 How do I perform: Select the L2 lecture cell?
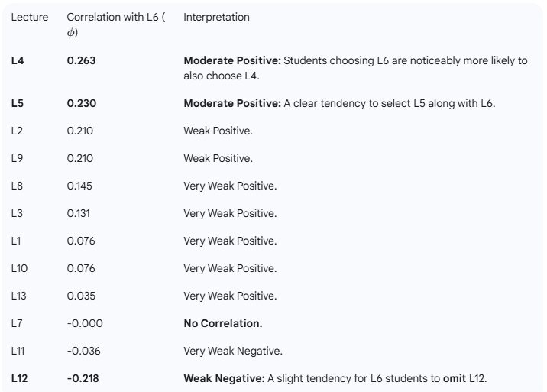[18, 131]
